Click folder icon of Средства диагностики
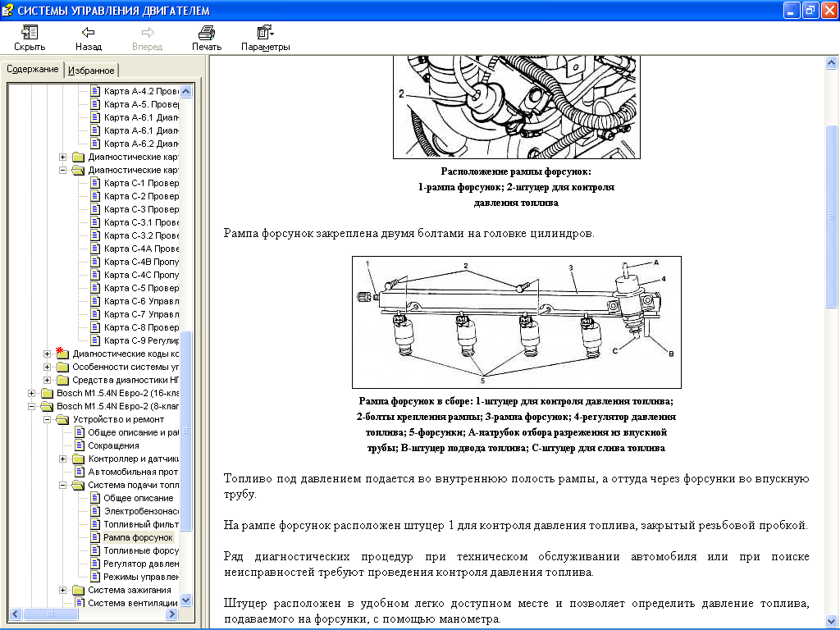 (x=62, y=380)
